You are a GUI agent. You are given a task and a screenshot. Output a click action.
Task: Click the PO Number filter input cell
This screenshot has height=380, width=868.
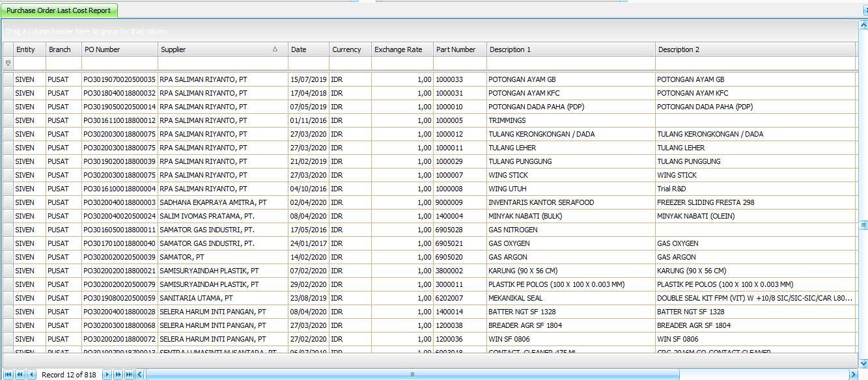120,63
